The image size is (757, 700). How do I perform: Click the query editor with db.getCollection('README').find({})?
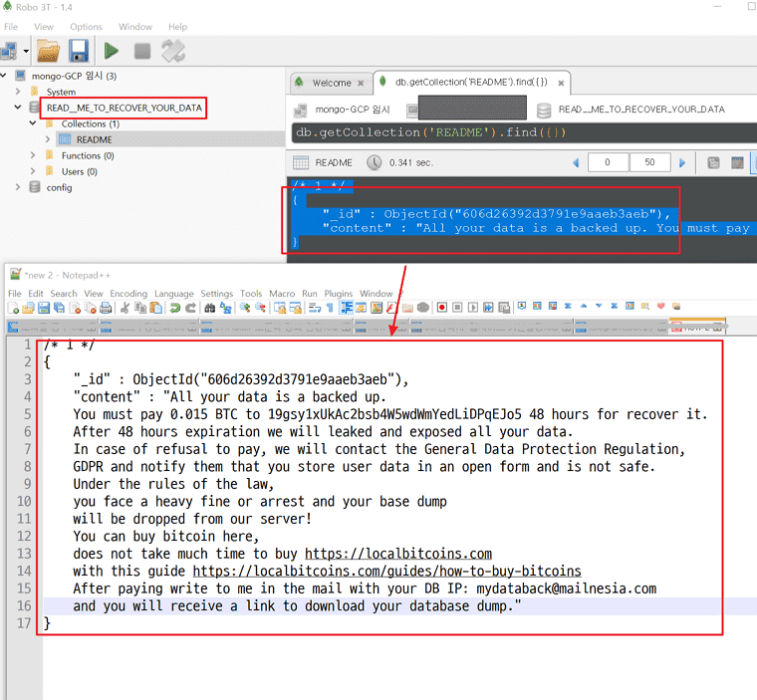click(524, 132)
